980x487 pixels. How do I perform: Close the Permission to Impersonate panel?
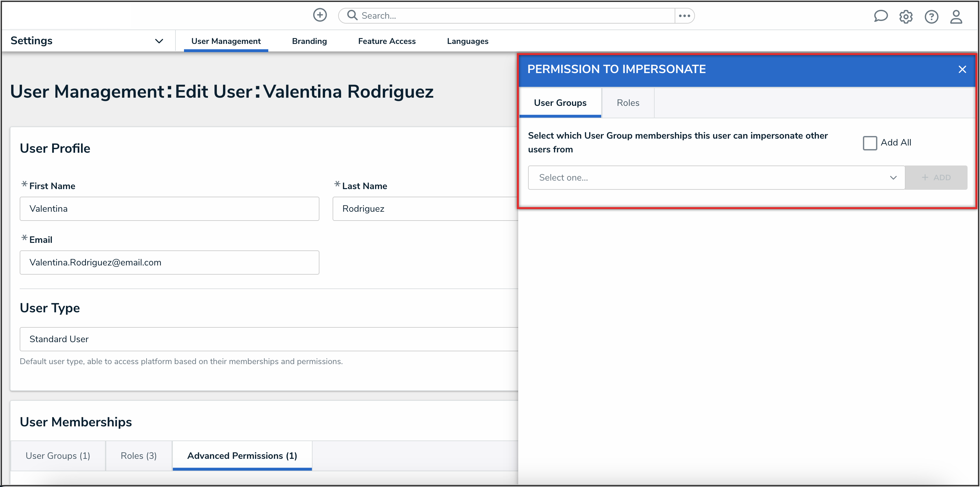[962, 69]
